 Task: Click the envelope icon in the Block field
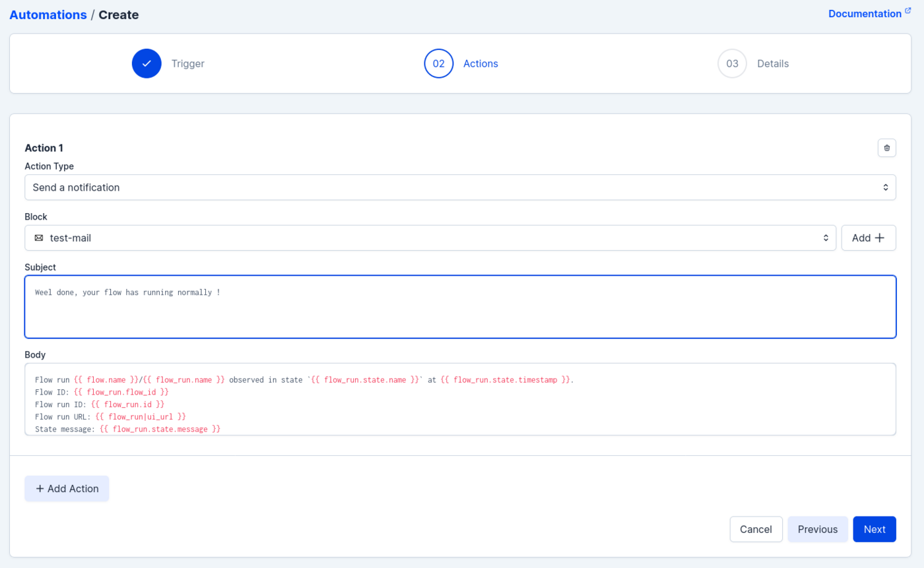pos(39,238)
